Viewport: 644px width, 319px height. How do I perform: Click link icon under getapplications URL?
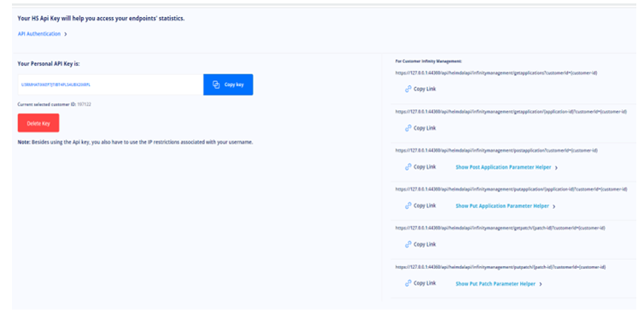(x=408, y=89)
